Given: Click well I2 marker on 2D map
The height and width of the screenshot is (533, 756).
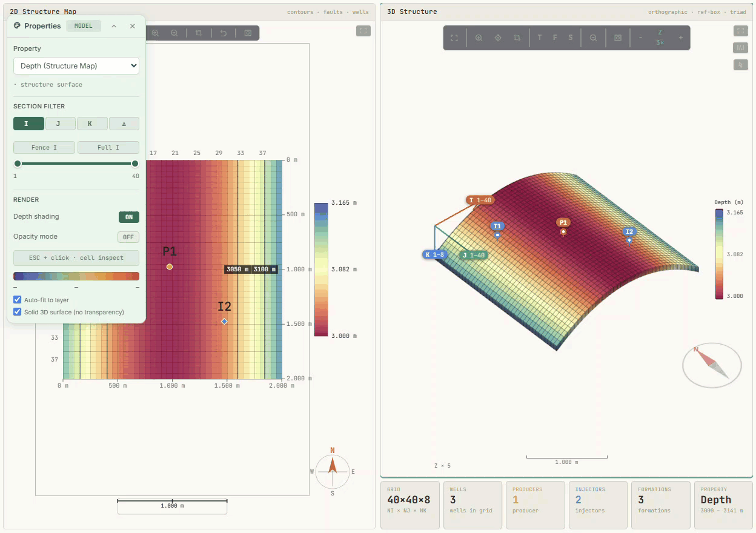Looking at the screenshot, I should (x=224, y=322).
